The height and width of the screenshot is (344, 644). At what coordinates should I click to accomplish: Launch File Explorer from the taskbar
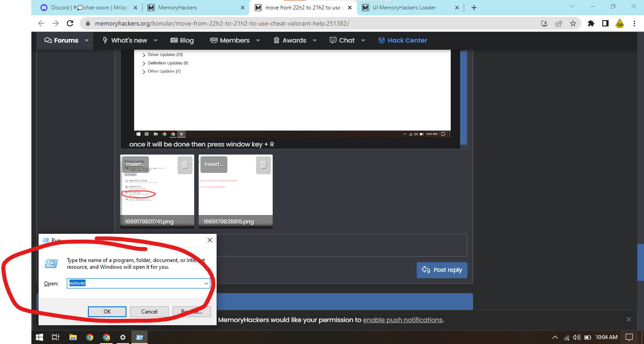tap(73, 337)
